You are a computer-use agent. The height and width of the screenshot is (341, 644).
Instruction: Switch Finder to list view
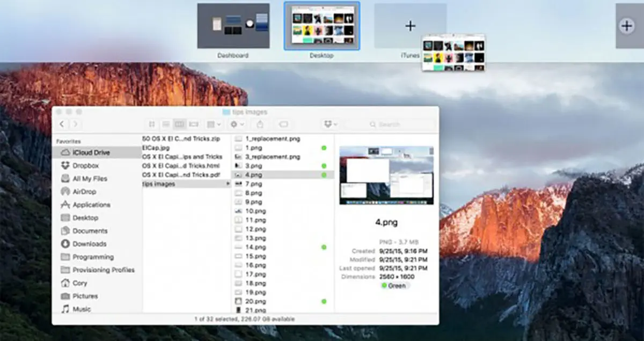tap(166, 123)
